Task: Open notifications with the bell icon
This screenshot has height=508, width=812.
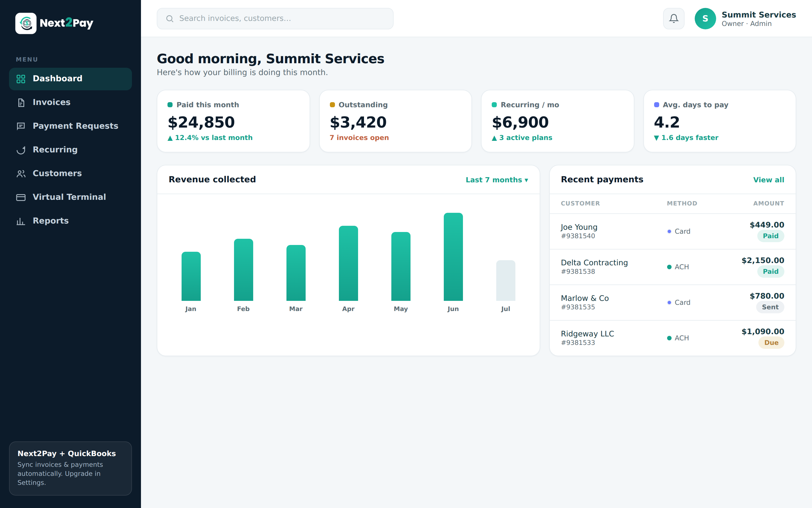Action: (x=674, y=18)
